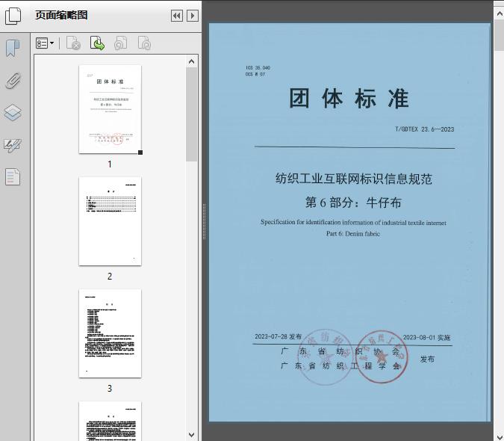Click the page number label 1
This screenshot has width=504, height=441.
click(x=110, y=164)
